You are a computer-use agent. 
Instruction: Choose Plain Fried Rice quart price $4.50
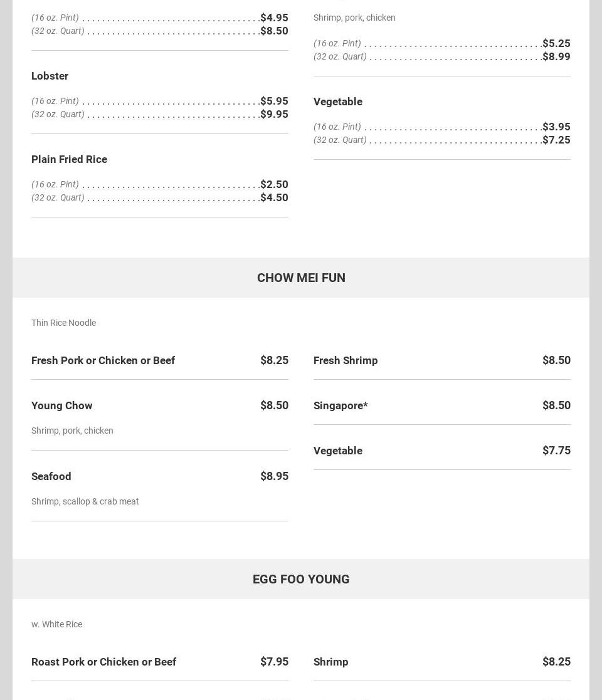point(274,197)
